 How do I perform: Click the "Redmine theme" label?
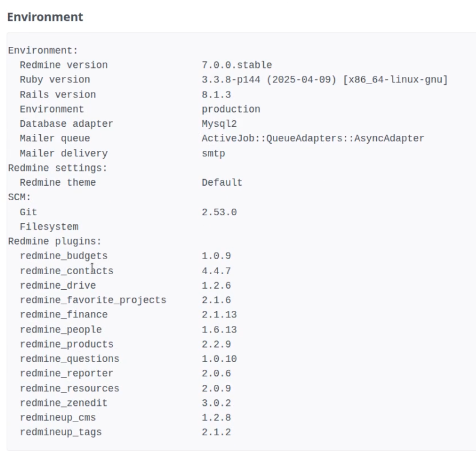pyautogui.click(x=58, y=183)
